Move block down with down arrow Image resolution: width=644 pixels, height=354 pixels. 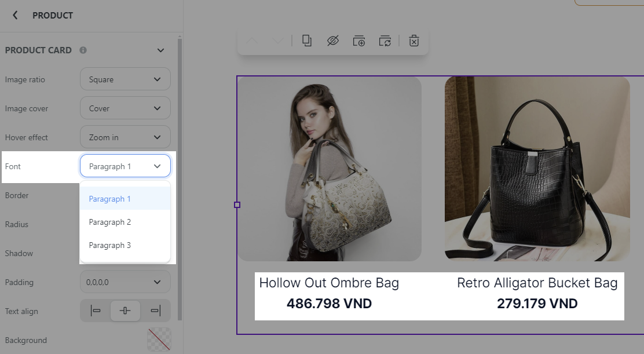[277, 41]
